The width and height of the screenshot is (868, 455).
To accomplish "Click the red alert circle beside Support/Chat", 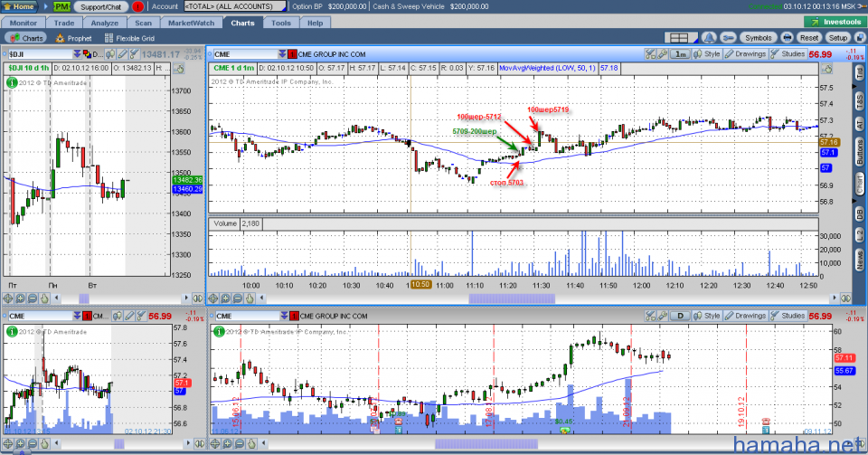I will click(x=137, y=6).
